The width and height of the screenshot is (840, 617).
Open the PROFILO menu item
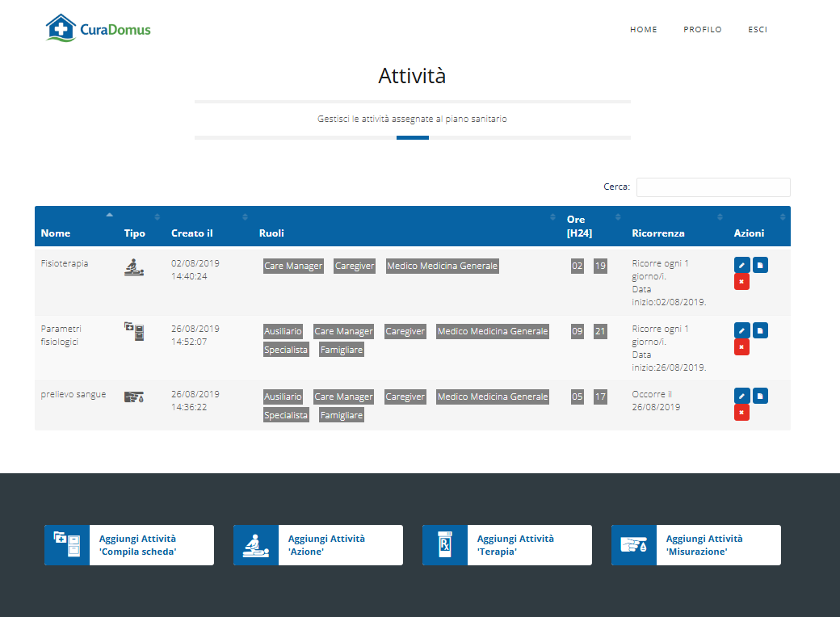pyautogui.click(x=703, y=29)
